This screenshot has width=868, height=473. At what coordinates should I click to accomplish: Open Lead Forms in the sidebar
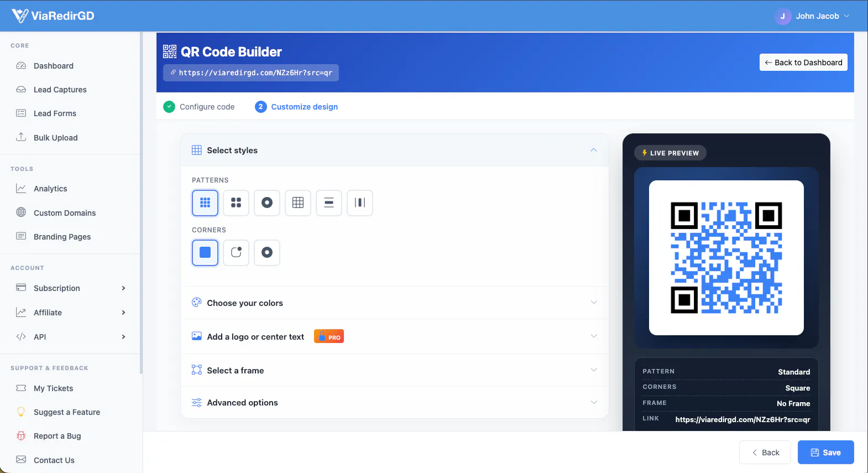70,113
